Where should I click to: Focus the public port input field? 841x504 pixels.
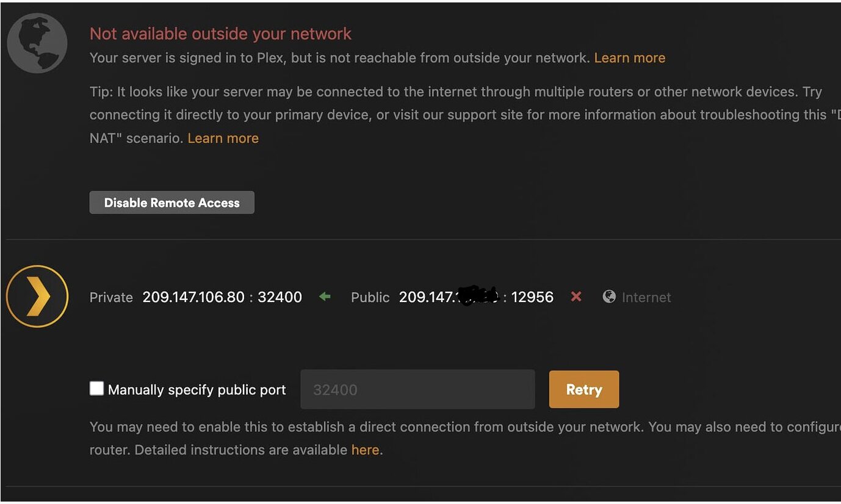417,389
